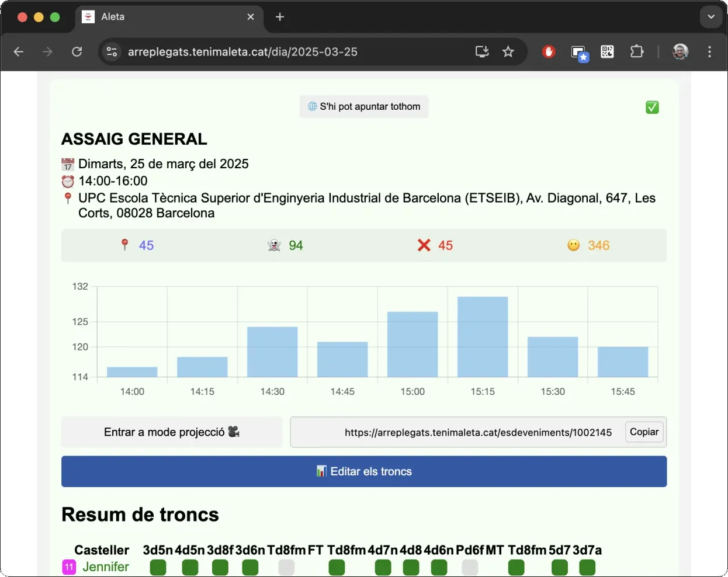Click Jennifer's green square under 3d7a
Image resolution: width=728 pixels, height=577 pixels.
point(587,568)
